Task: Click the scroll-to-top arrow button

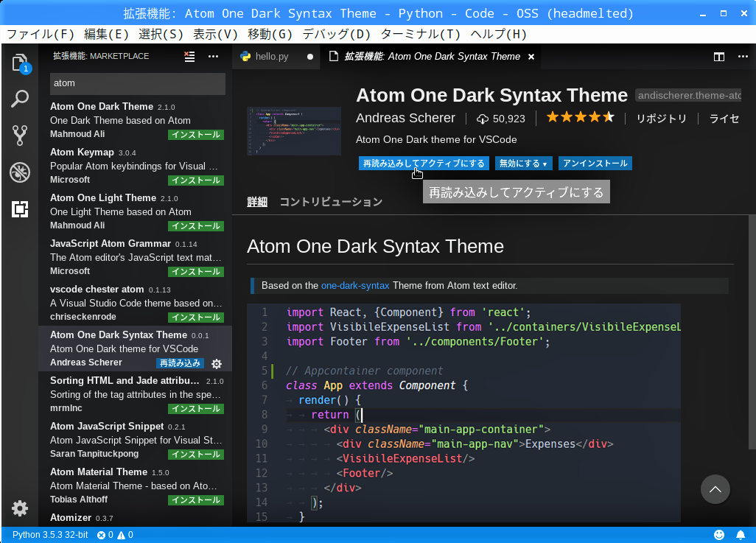Action: click(x=715, y=489)
